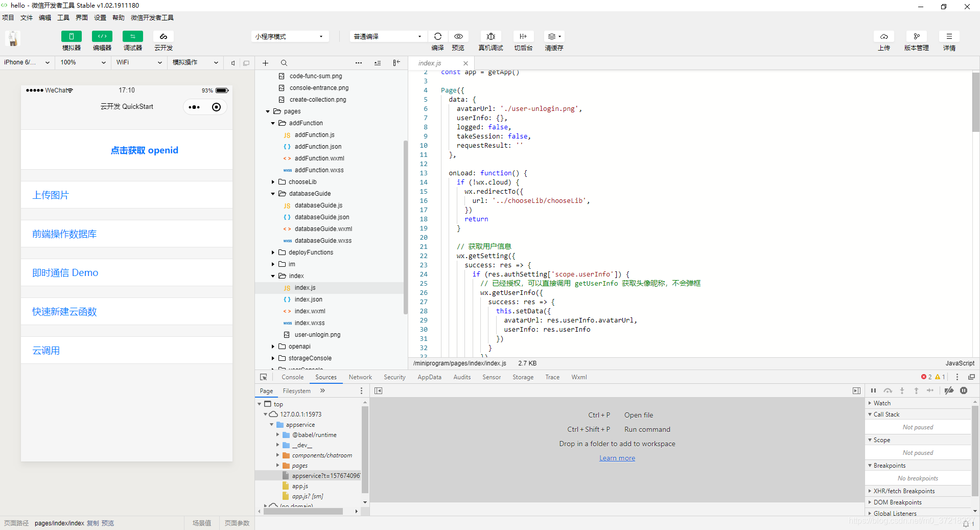Click the pause script execution icon
Image resolution: width=980 pixels, height=530 pixels.
873,390
